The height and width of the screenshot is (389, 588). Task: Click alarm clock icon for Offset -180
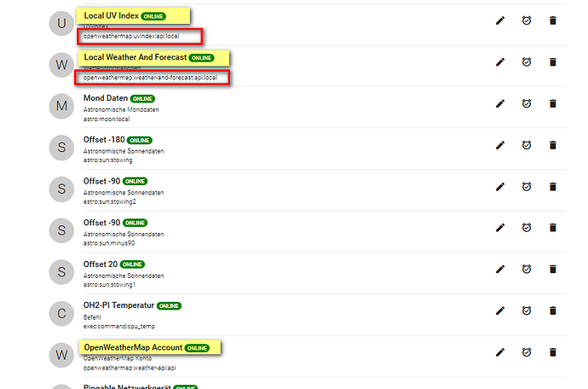pyautogui.click(x=527, y=145)
